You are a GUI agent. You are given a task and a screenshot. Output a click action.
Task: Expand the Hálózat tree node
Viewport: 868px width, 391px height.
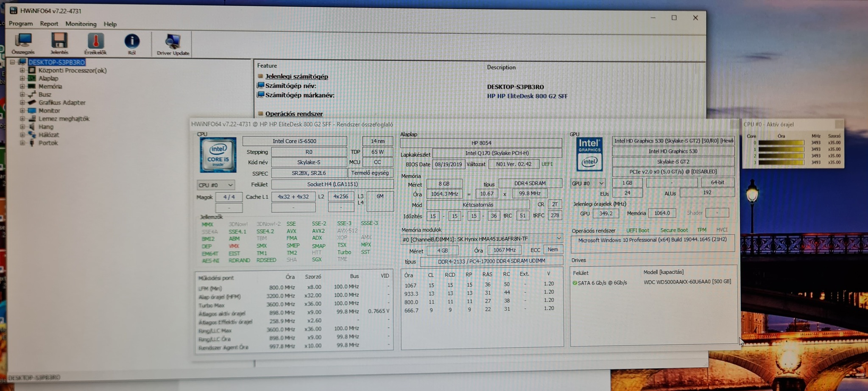coord(21,135)
